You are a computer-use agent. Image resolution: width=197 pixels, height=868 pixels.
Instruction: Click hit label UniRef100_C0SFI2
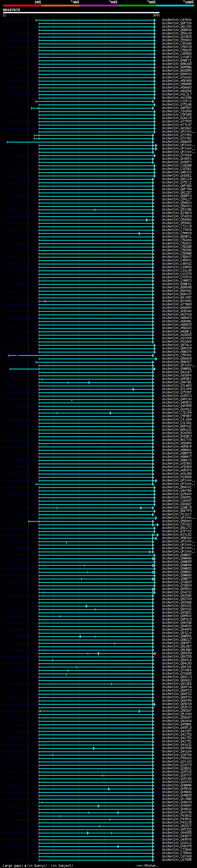point(176,101)
